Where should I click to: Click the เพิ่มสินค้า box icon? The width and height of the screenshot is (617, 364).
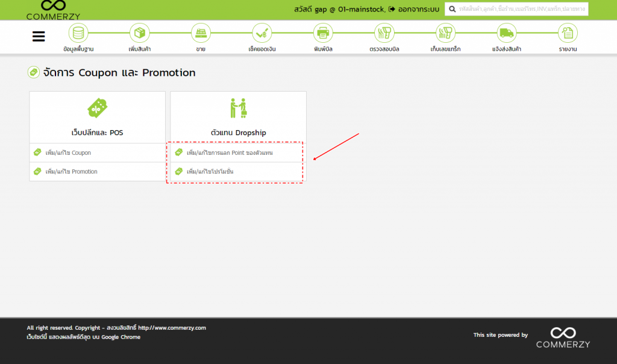pyautogui.click(x=140, y=33)
